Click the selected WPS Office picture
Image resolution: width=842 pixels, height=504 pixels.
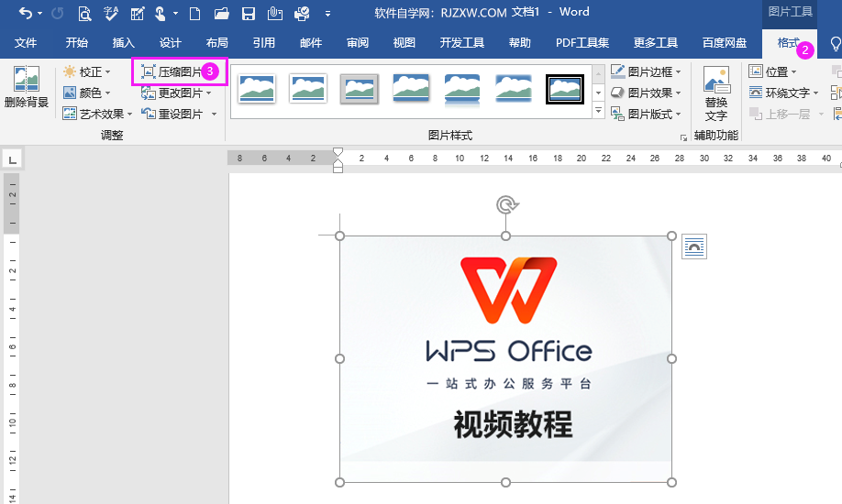[505, 359]
